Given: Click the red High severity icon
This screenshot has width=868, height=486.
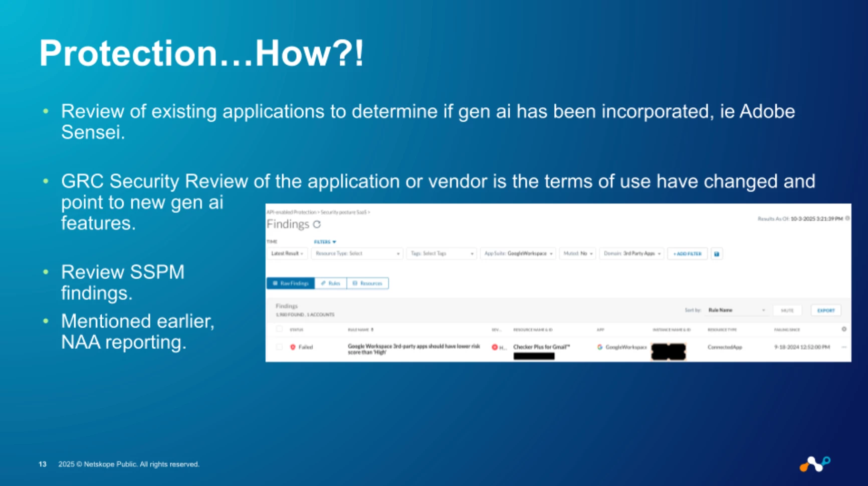Looking at the screenshot, I should 495,347.
